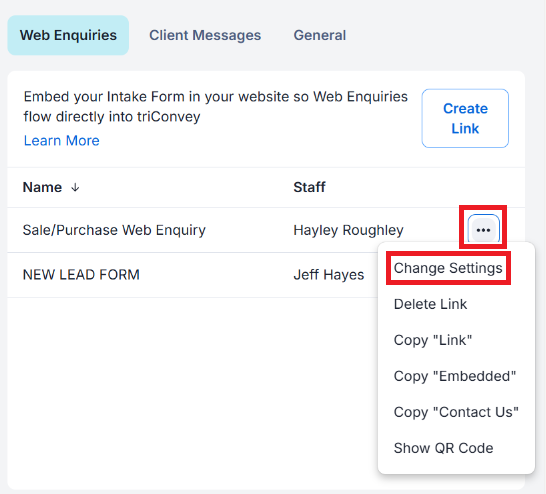Open the Client Messages tab
Screen dimensions: 546x494
click(x=205, y=35)
